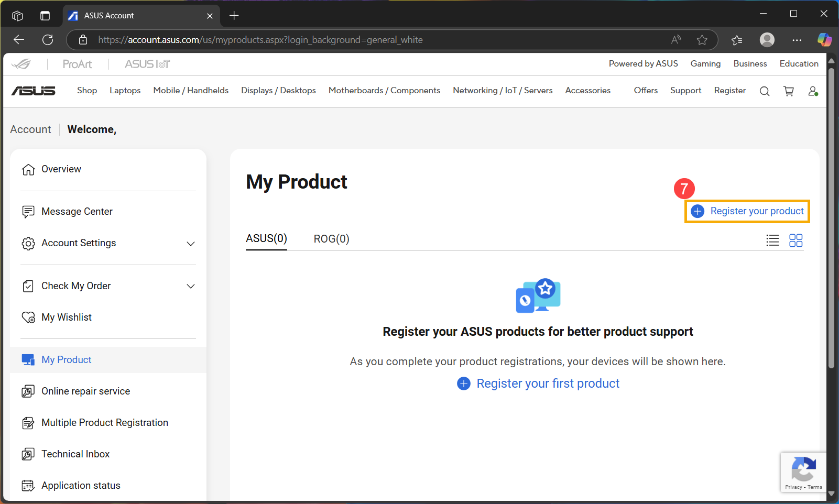Viewport: 839px width, 504px height.
Task: Click the Register link in the nav bar
Action: (729, 91)
